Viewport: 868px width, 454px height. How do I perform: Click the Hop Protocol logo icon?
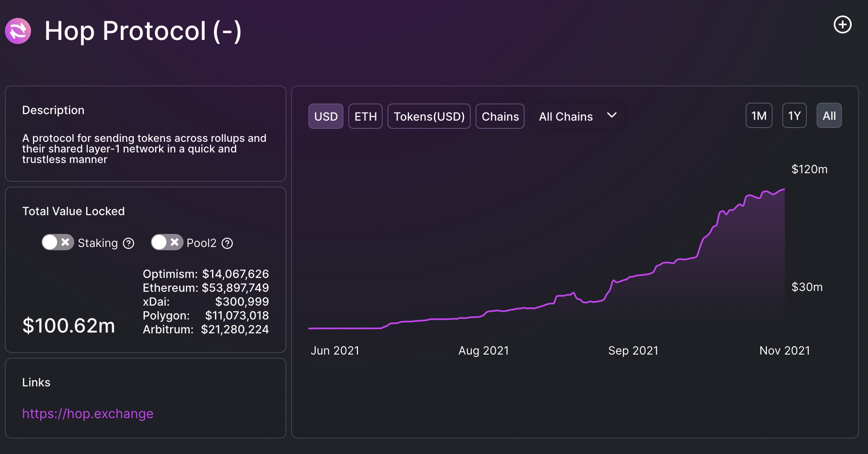[x=18, y=31]
